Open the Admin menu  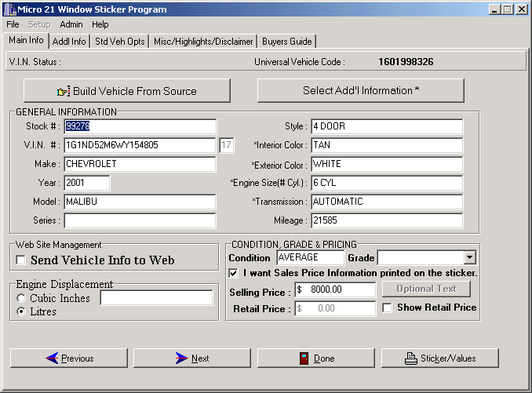click(x=71, y=24)
